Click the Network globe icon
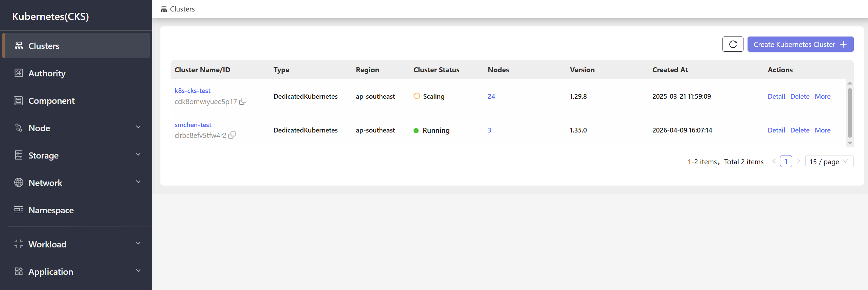This screenshot has width=868, height=290. coord(19,183)
